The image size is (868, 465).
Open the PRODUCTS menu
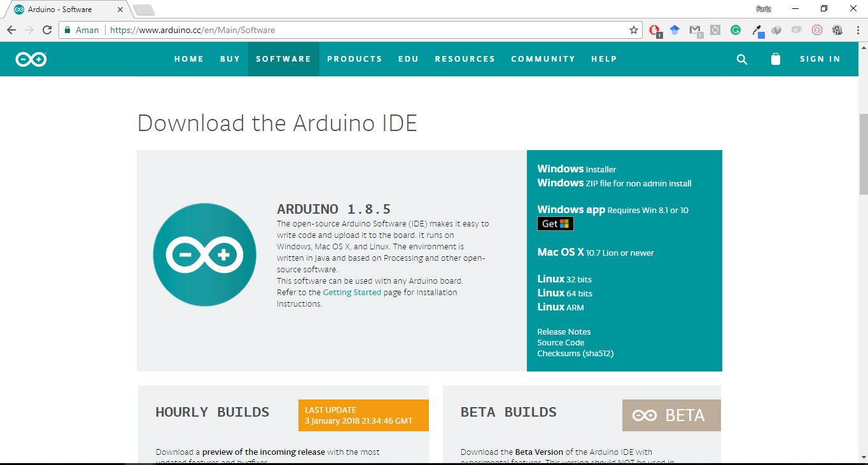click(354, 59)
